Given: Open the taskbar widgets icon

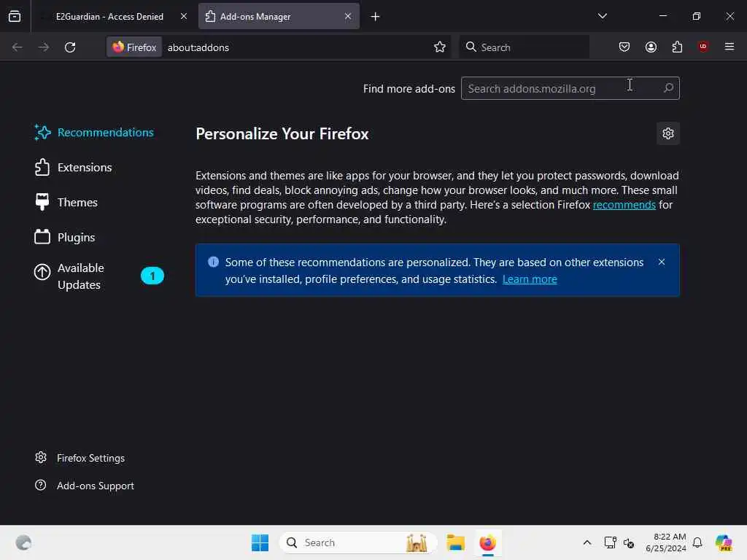Looking at the screenshot, I should click(x=23, y=542).
